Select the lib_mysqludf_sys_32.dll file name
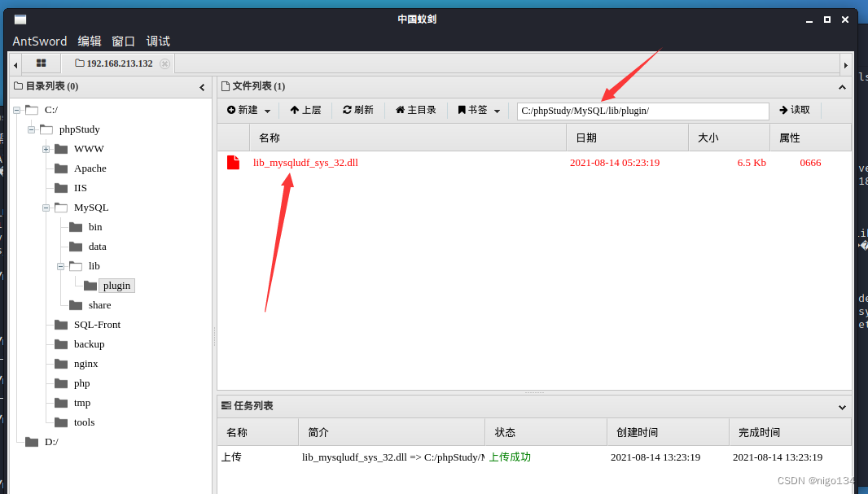Image resolution: width=868 pixels, height=494 pixels. pos(305,163)
